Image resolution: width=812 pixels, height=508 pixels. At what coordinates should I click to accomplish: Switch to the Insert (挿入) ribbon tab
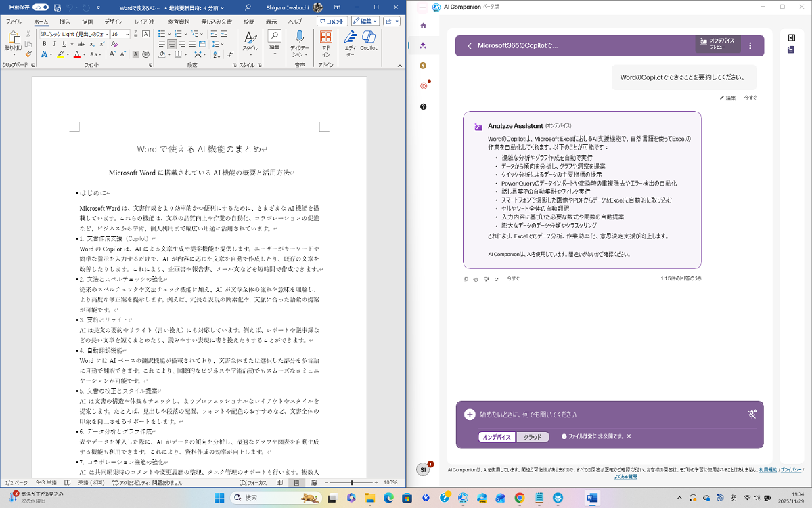(x=65, y=22)
